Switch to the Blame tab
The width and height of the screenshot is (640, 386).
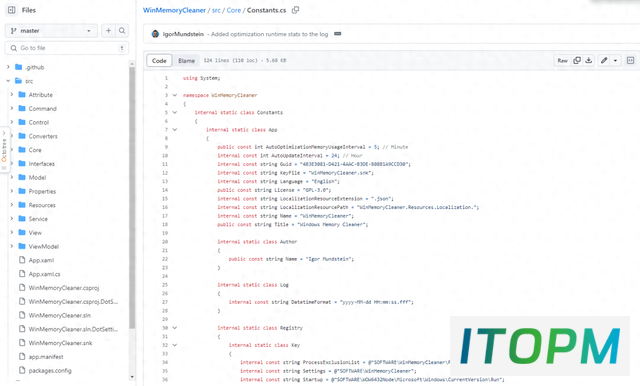(x=186, y=60)
